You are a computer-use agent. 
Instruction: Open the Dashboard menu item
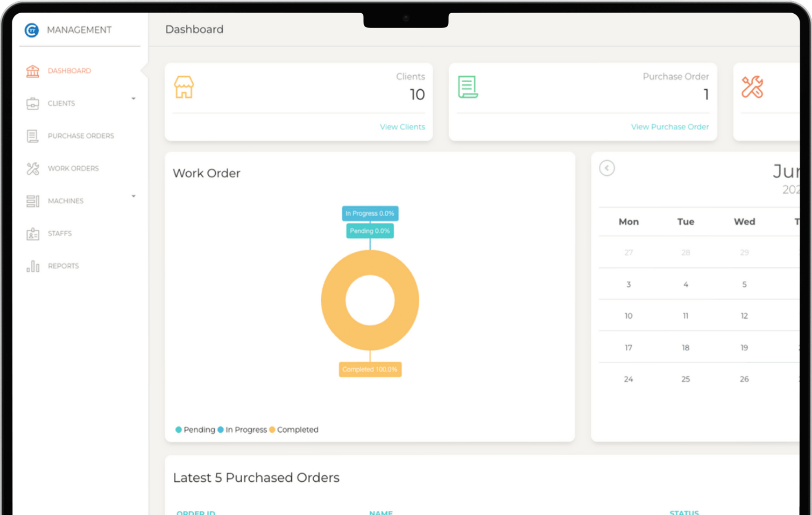70,71
